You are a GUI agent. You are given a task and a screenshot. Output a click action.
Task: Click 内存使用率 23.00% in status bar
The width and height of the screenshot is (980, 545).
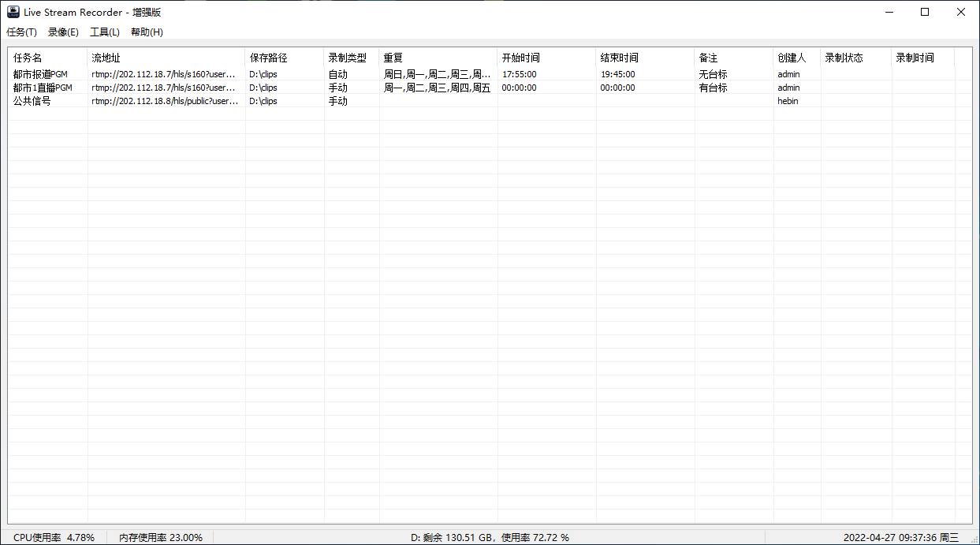(x=161, y=537)
